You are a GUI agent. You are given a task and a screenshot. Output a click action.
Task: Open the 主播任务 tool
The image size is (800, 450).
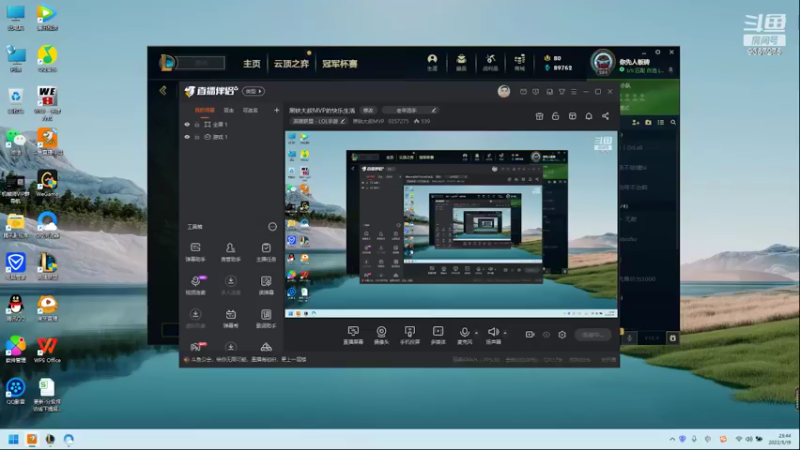pyautogui.click(x=266, y=252)
